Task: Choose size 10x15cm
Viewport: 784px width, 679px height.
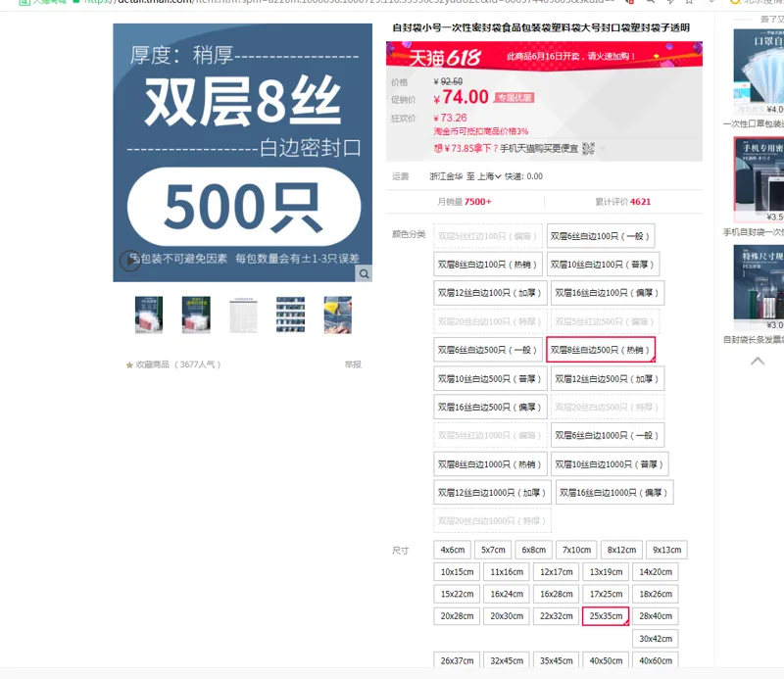Action: pyautogui.click(x=457, y=572)
